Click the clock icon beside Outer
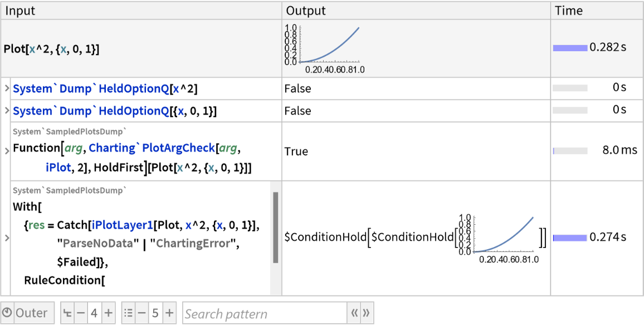Screen dimensions: 644x326 (8, 312)
